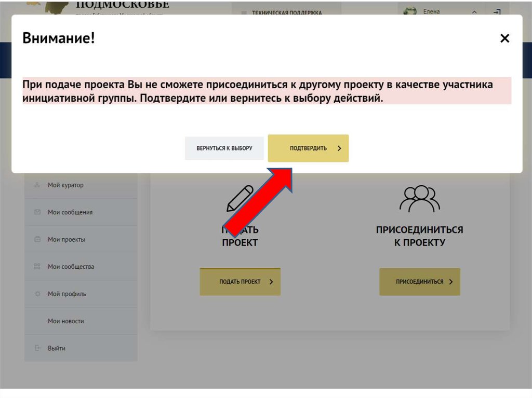Viewport: 532px width, 398px height.
Task: Click the Елена username in header
Action: [432, 11]
